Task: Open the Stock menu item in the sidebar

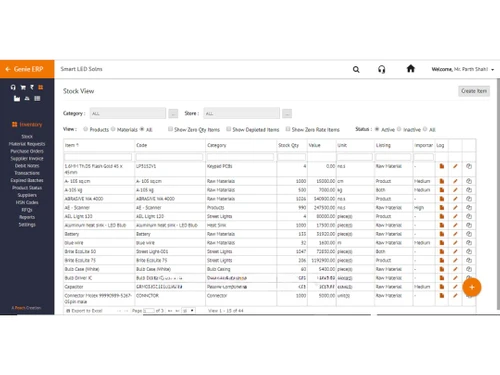Action: point(27,136)
